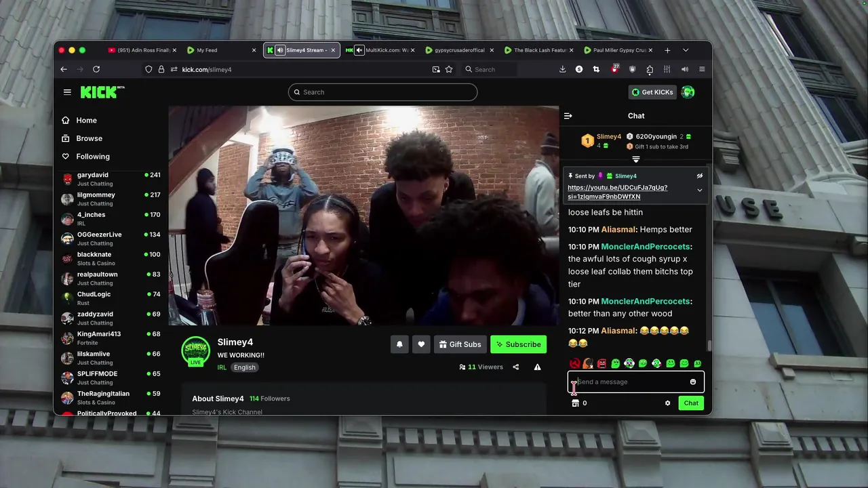Click Aliasmal username in 10:12 message

[x=618, y=331]
